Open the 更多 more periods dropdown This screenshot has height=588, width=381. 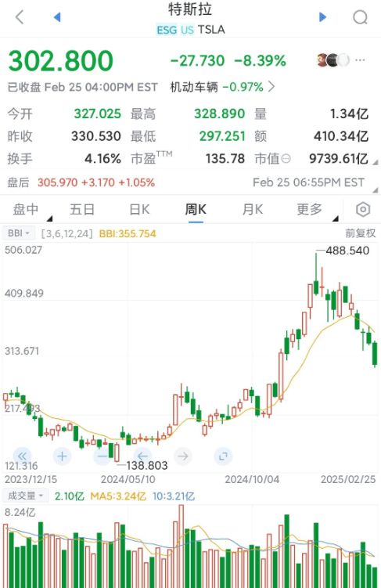pos(310,209)
